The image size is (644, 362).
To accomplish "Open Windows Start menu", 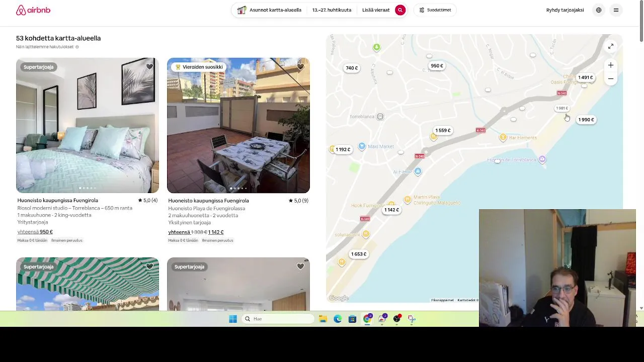I will [x=233, y=319].
